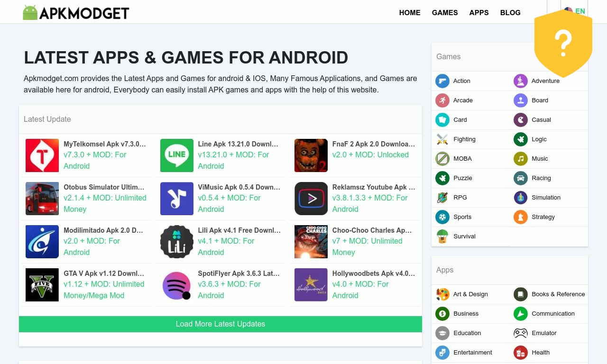Click the Education graduation cap icon
Screen dimensions: 607x364
(442, 333)
